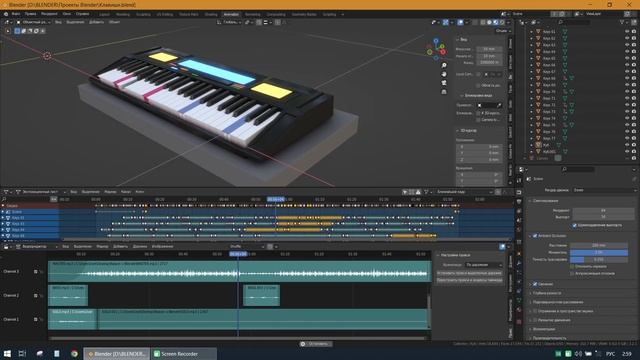Open the Blender logo application menu
This screenshot has height=360, width=640.
click(6, 14)
